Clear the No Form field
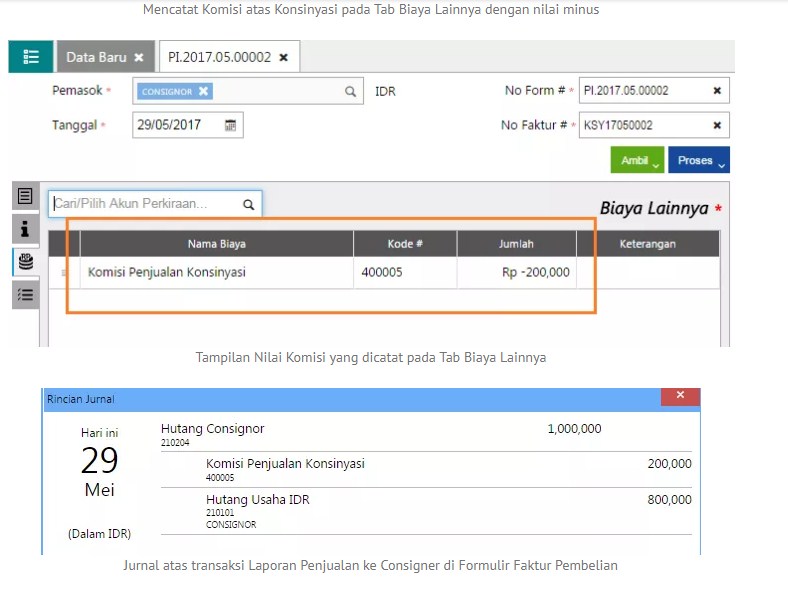 [x=717, y=91]
